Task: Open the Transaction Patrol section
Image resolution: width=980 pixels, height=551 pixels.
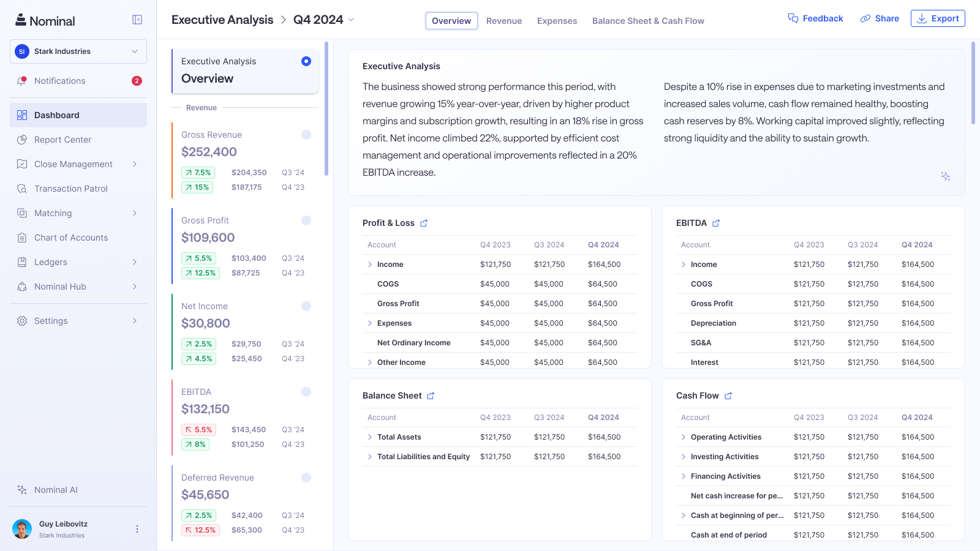Action: click(70, 188)
